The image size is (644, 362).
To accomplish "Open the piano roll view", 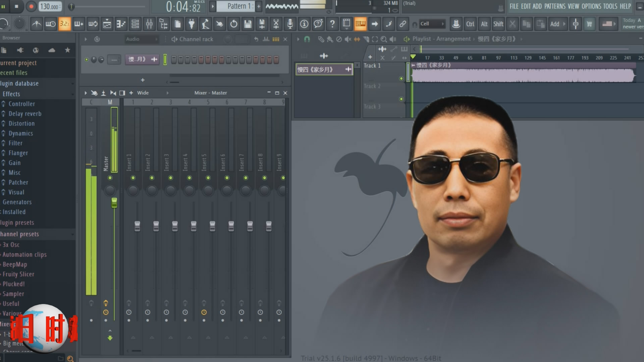I will (121, 24).
